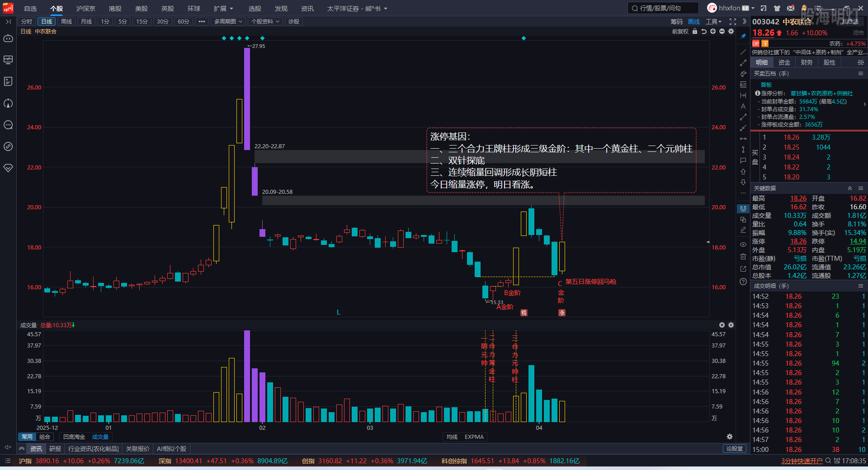This screenshot has width=868, height=470.
Task: Open the mail messages icon
Action: coord(791,8)
